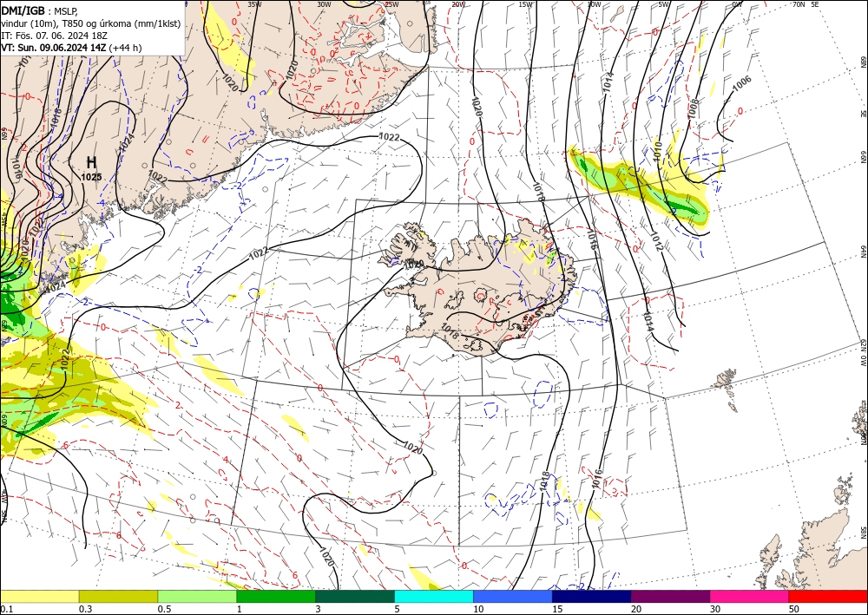Click the olive 0.3–0.5 legend swatch

click(x=118, y=596)
